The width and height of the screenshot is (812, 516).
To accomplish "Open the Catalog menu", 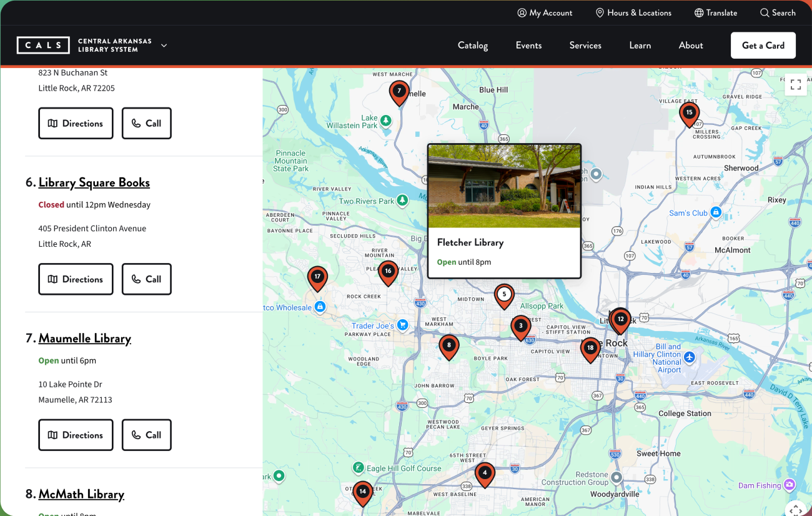I will [x=473, y=45].
